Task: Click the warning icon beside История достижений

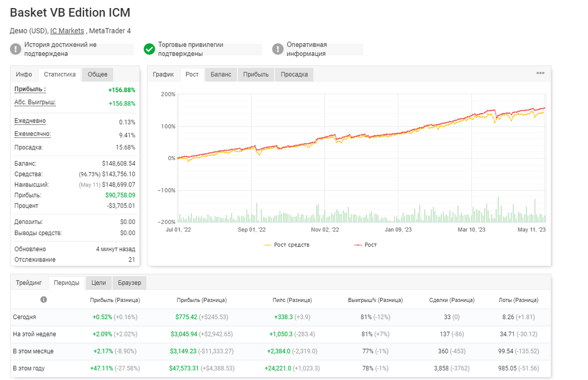Action: click(15, 49)
